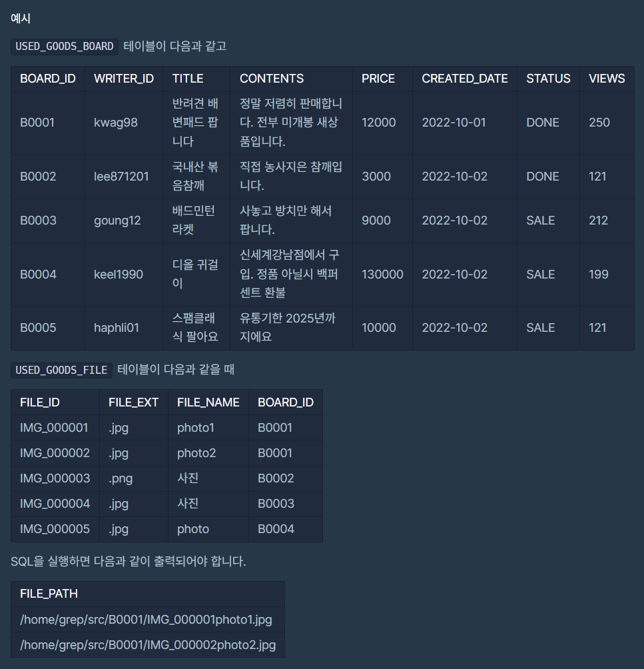Click the price 130000 cell
Viewport: 644px width, 669px height.
(x=382, y=275)
